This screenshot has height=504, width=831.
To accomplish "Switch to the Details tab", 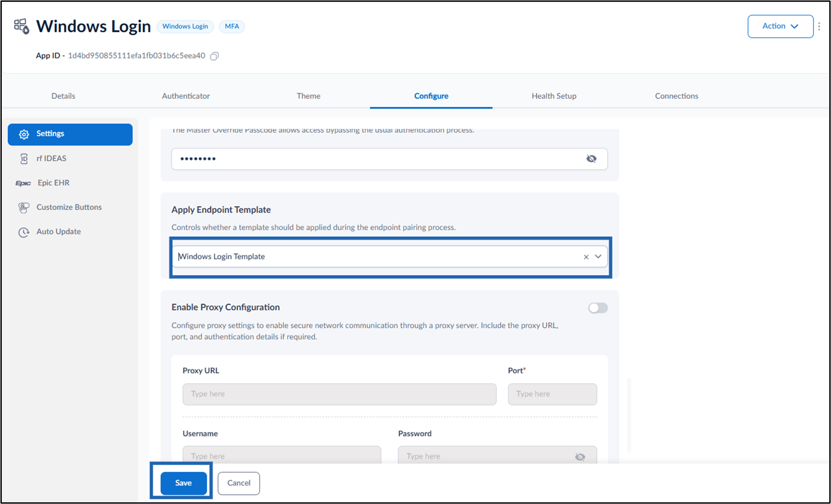I will point(63,96).
